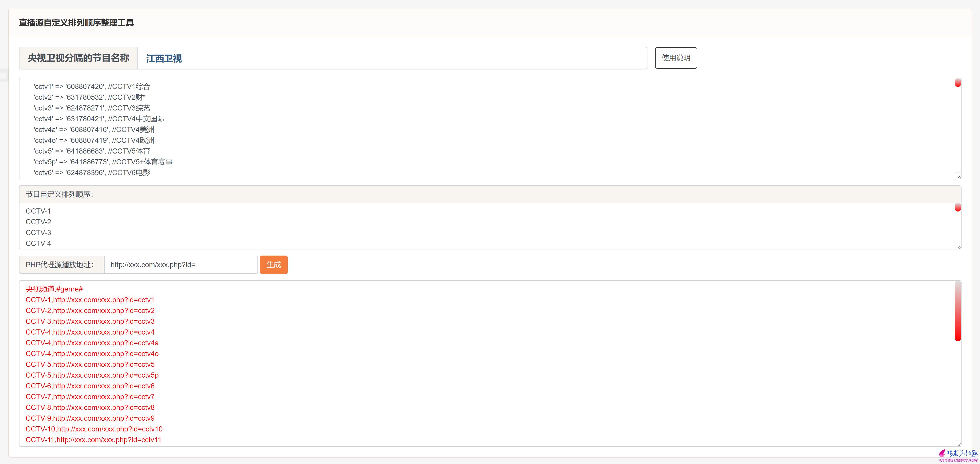Click the resize handle of the custom order textarea
Viewport: 980px width, 464px height.
(958, 246)
